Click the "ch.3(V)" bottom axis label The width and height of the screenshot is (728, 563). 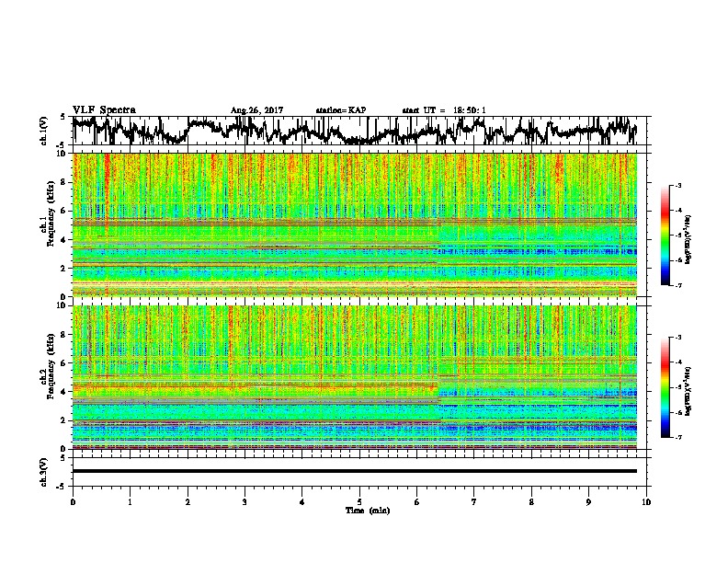44,472
